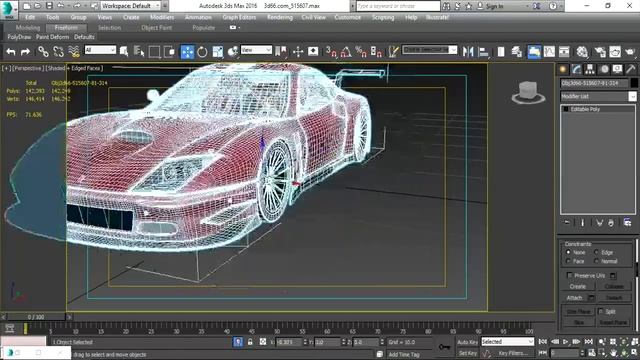This screenshot has width=640, height=360.
Task: Select the None constraint radio button
Action: pos(568,252)
